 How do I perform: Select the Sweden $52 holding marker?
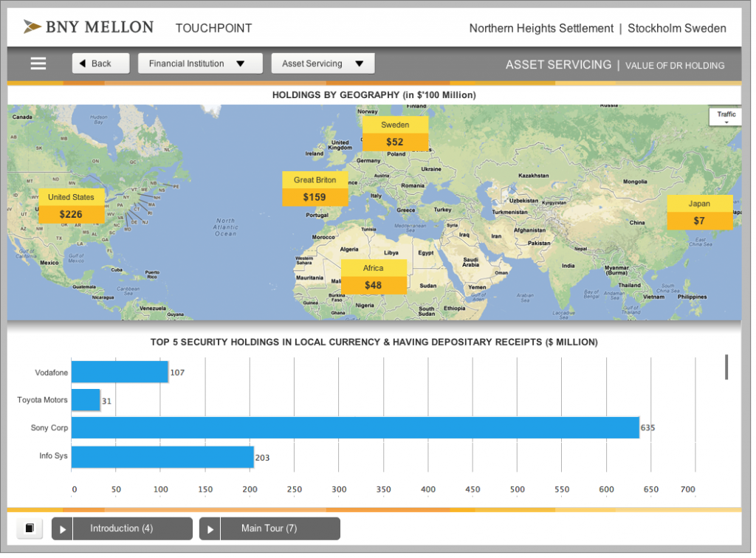[395, 134]
